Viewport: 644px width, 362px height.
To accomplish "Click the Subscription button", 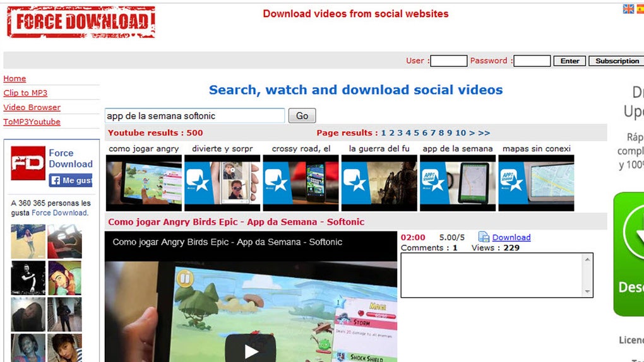I will tap(617, 61).
